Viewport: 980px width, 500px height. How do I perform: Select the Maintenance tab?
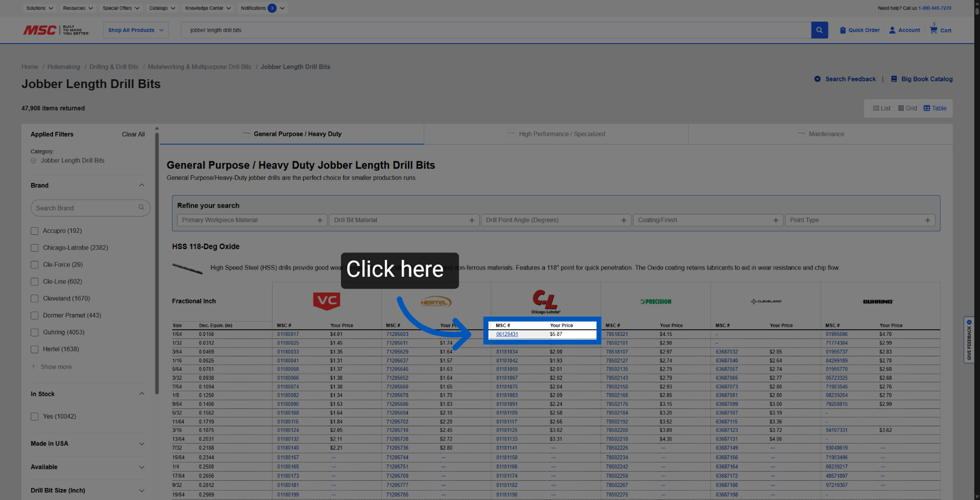821,134
